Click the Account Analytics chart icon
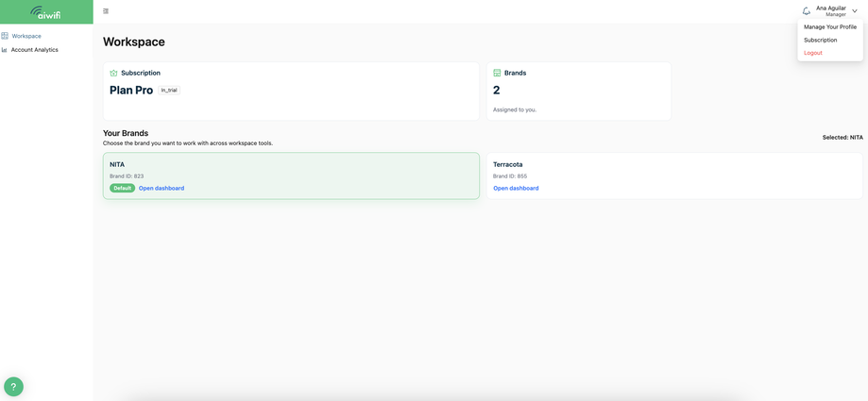 (5, 50)
